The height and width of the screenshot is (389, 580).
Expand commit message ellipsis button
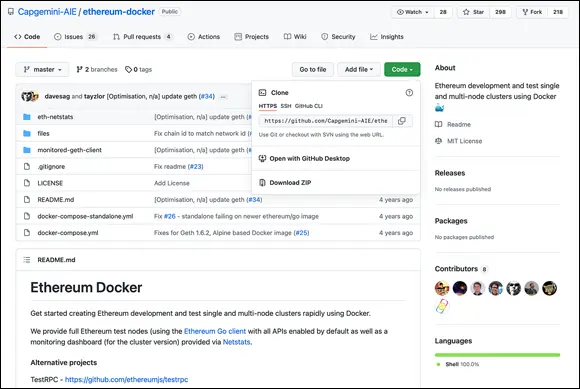pos(223,97)
